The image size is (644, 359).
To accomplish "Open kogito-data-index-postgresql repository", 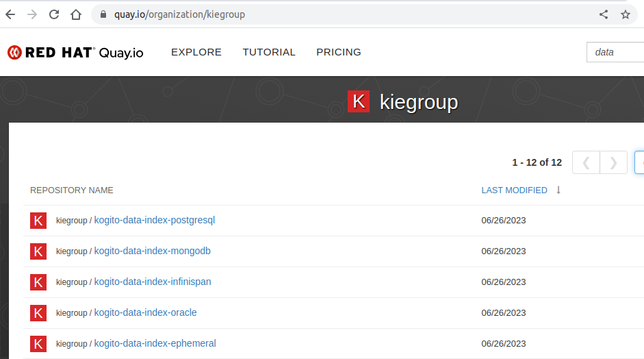I will pyautogui.click(x=155, y=220).
